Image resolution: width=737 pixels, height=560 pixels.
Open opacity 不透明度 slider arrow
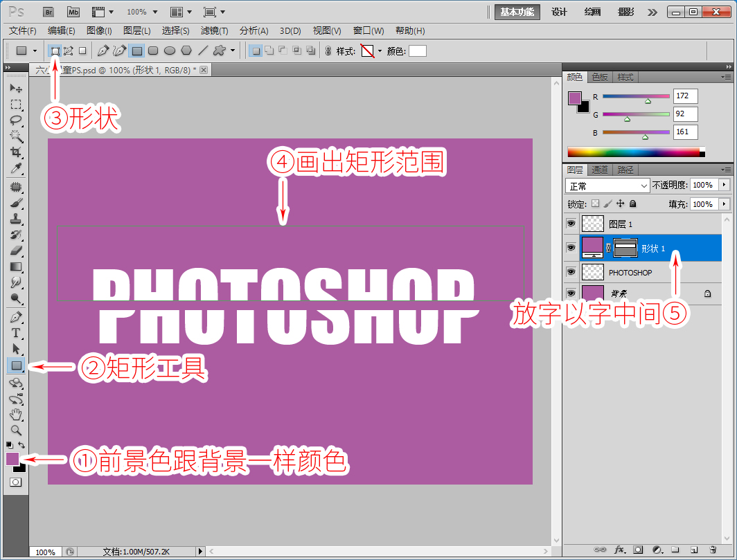tap(725, 185)
